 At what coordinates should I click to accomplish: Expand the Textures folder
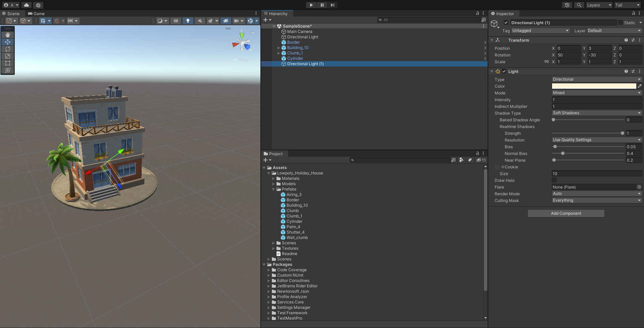click(274, 248)
